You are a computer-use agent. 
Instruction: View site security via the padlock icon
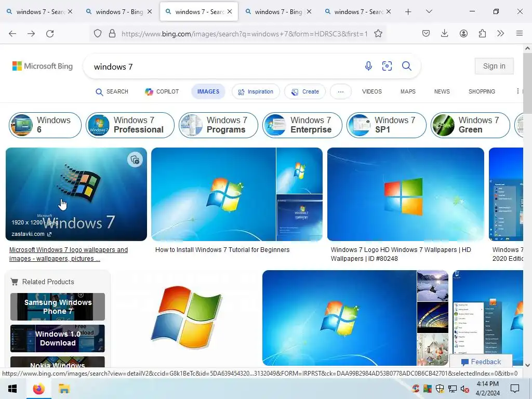(112, 34)
